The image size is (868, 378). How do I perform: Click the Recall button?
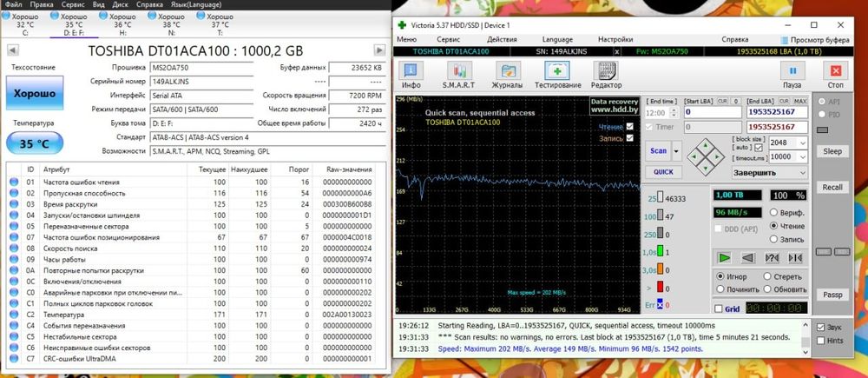pos(832,188)
